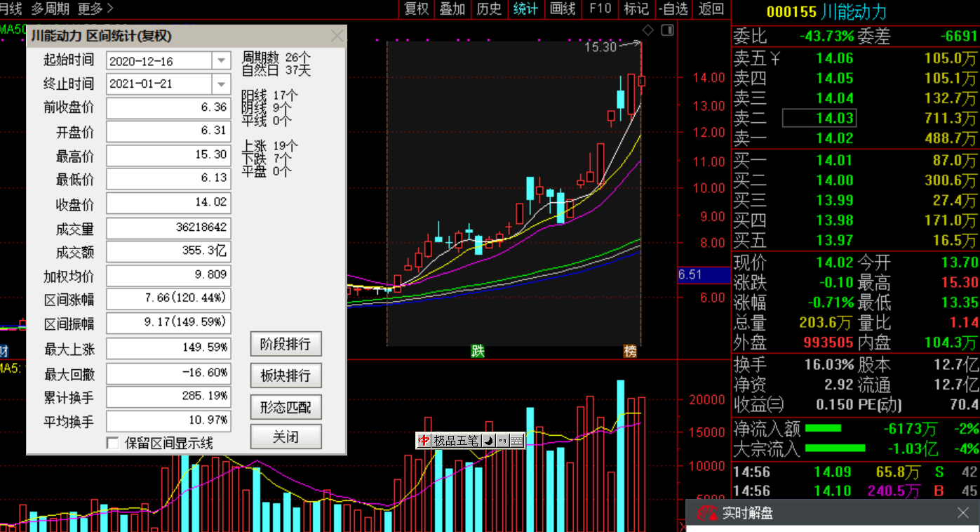Click the 最大回撤 field -16.60%
Image resolution: width=980 pixels, height=532 pixels.
168,373
